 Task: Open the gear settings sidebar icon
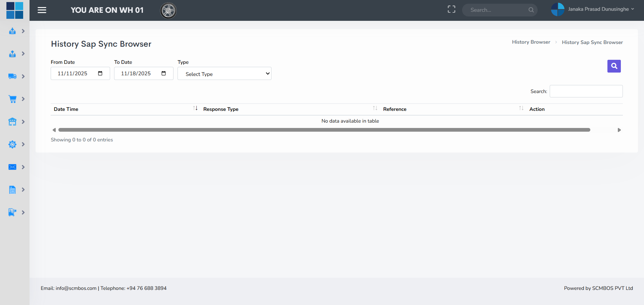coord(12,144)
